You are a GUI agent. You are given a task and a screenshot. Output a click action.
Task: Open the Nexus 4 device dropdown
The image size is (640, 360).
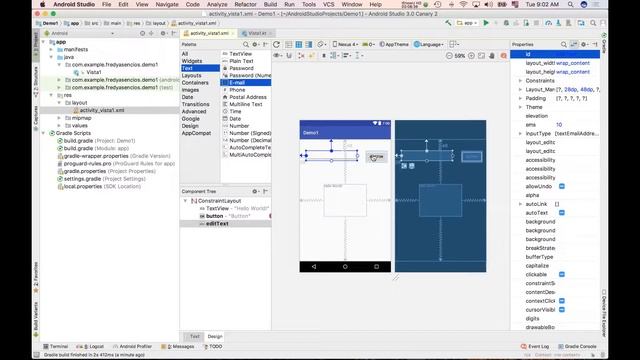[345, 44]
